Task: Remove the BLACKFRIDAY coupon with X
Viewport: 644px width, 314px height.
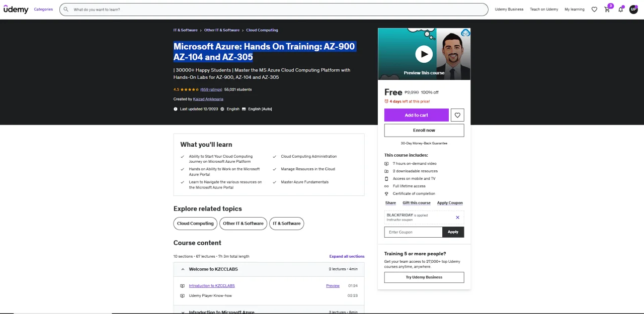Action: [457, 217]
